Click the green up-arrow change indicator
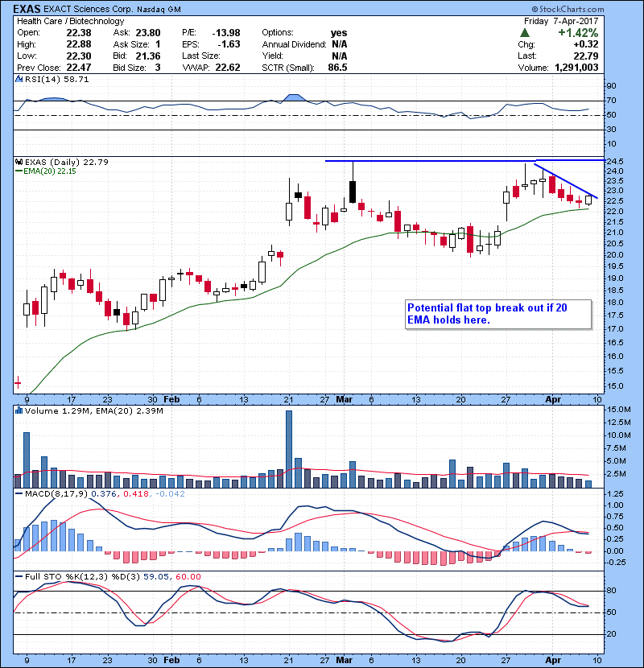 [525, 33]
